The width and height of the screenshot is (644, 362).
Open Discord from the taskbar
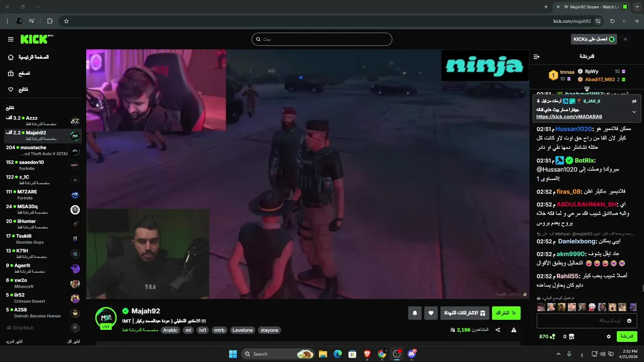tap(412, 354)
